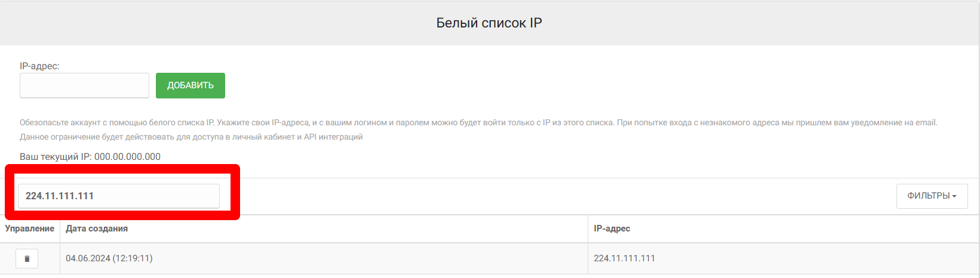Image resolution: width=980 pixels, height=278 pixels.
Task: Click the current IP value 000.00.000.000
Action: pyautogui.click(x=127, y=157)
